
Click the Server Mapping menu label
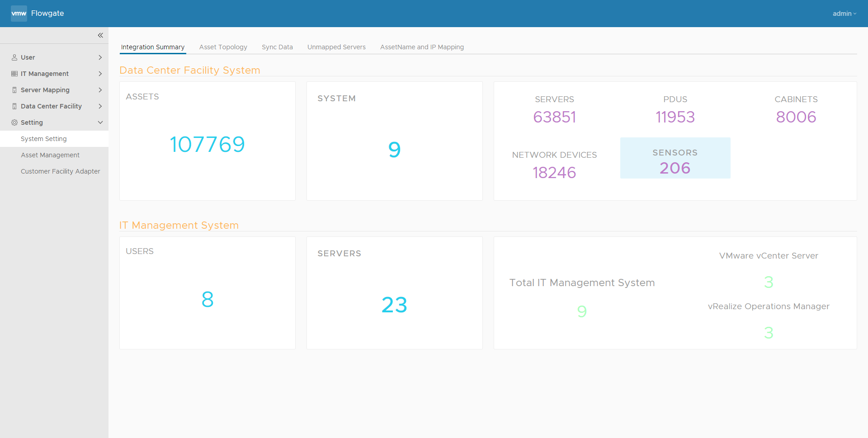pos(45,90)
